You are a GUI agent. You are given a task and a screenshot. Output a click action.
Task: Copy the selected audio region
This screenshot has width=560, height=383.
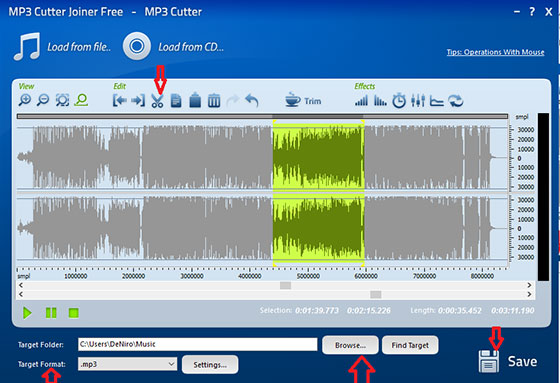click(176, 101)
